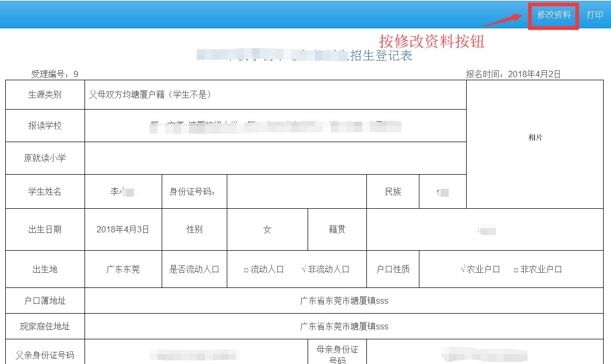Click the 报名时间 date text
Screen dimensions: 611x364
[513, 74]
